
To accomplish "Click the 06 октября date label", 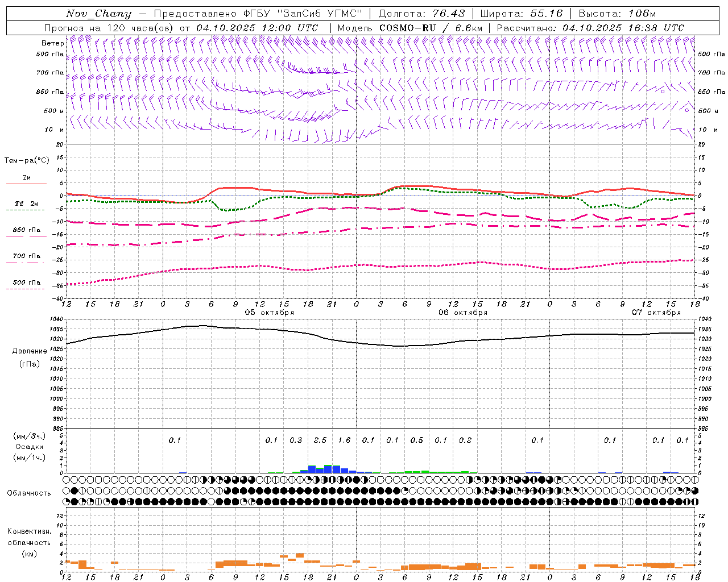I will pyautogui.click(x=463, y=313).
